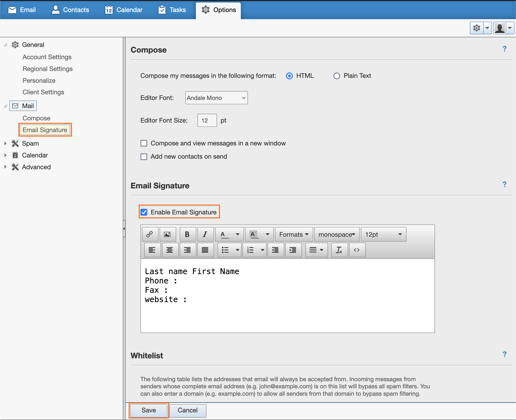Select the Plain Text format option
This screenshot has width=516, height=420.
[x=337, y=76]
